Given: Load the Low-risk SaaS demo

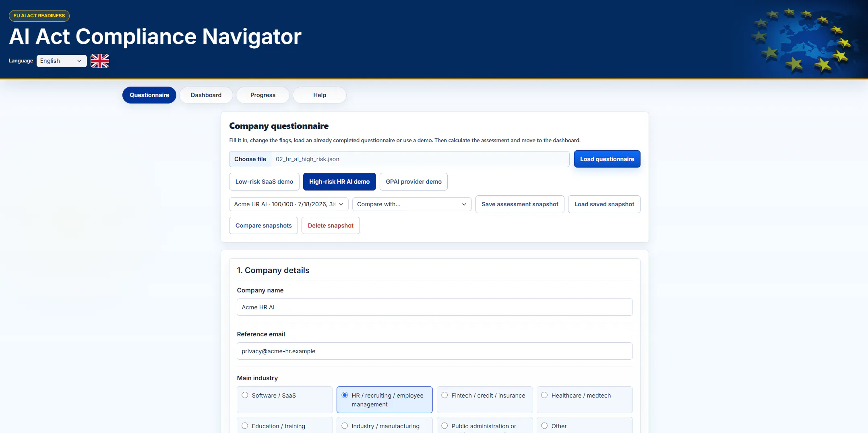Looking at the screenshot, I should coord(264,182).
